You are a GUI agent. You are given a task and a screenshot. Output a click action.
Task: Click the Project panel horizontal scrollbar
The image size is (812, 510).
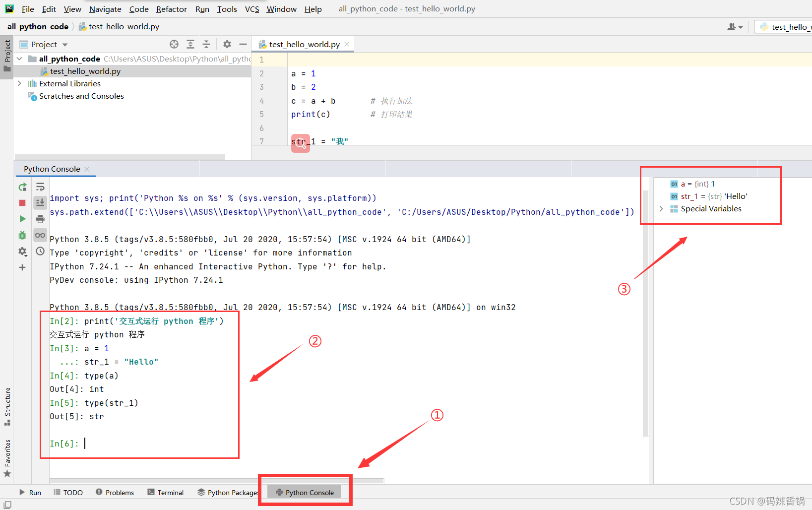tap(119, 156)
